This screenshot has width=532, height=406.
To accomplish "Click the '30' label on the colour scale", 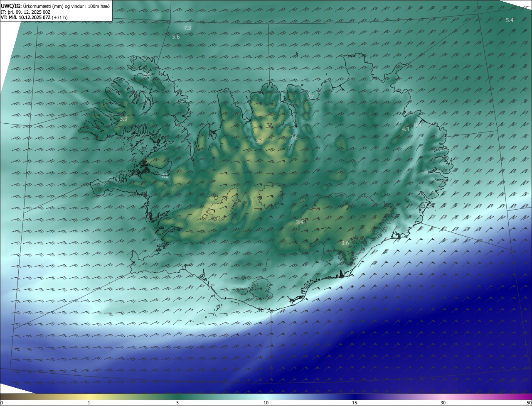I will click(x=443, y=403).
